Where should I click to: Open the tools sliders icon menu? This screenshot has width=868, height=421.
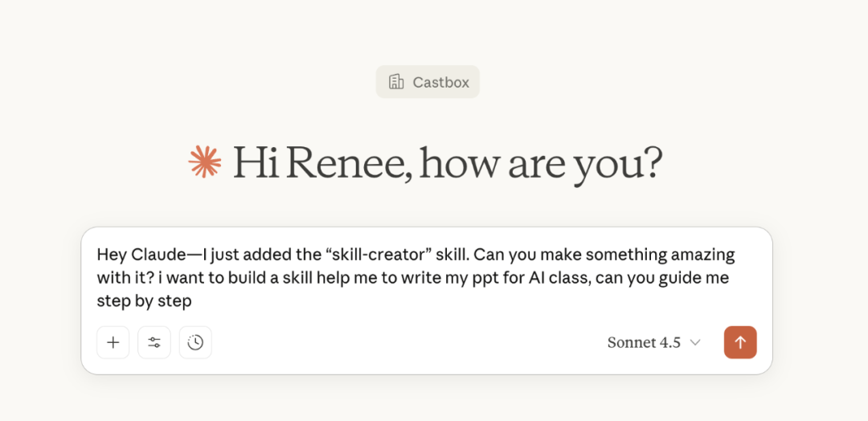coord(154,342)
